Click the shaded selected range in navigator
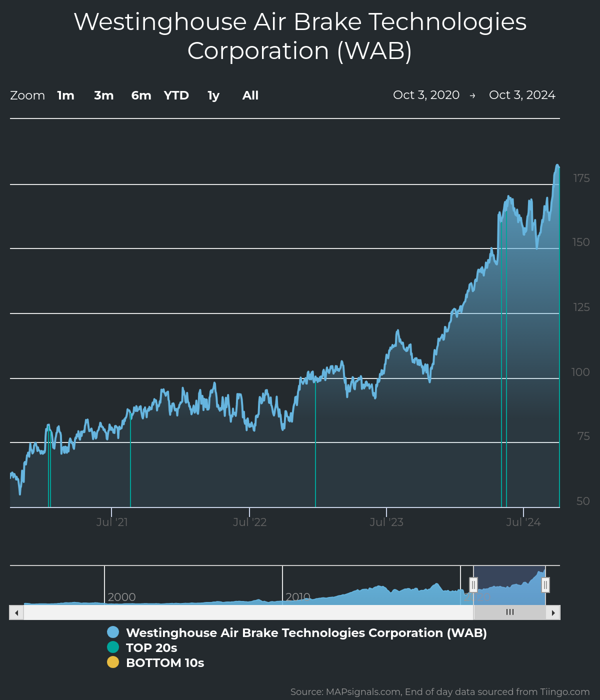This screenshot has width=600, height=700. pyautogui.click(x=509, y=585)
